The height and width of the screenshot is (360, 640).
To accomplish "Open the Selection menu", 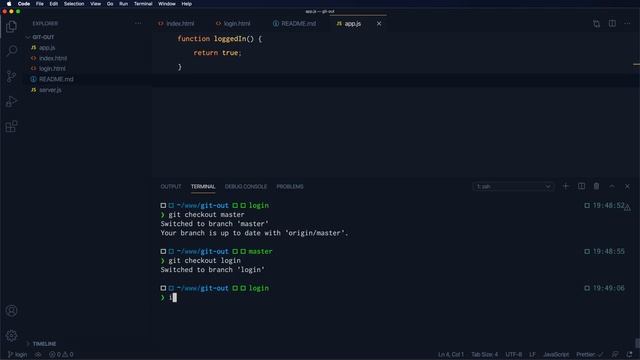I will tap(74, 4).
